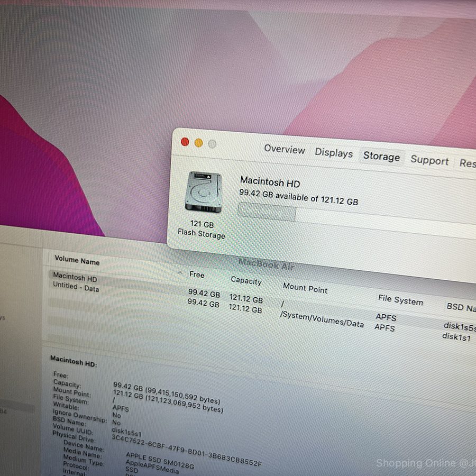Sort volumes by the Capacity column header
This screenshot has height=476, width=476.
(x=246, y=281)
